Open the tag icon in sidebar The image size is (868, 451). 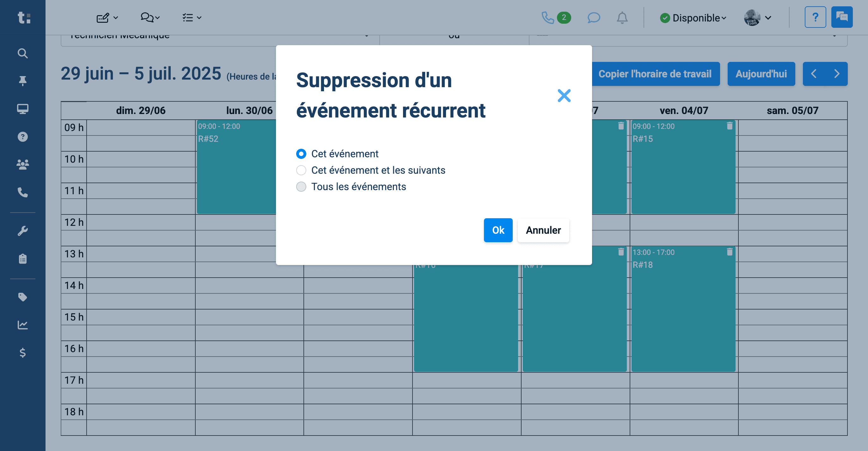pyautogui.click(x=22, y=297)
